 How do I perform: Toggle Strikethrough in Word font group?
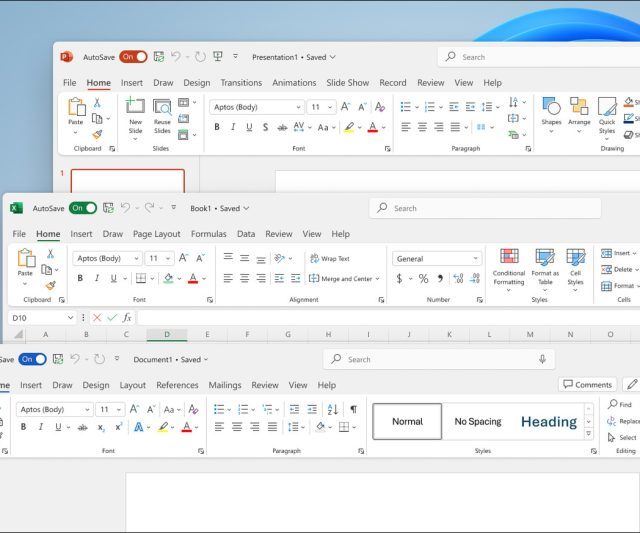pyautogui.click(x=82, y=427)
